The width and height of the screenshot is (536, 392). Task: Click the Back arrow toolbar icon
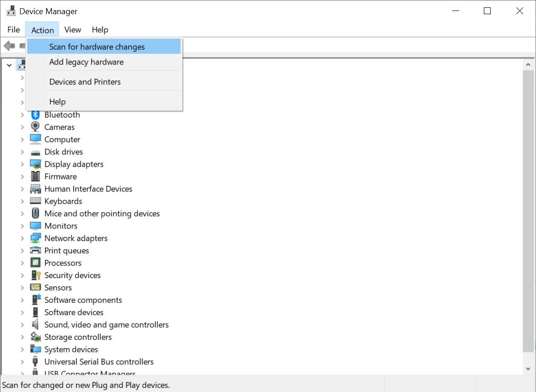point(9,46)
